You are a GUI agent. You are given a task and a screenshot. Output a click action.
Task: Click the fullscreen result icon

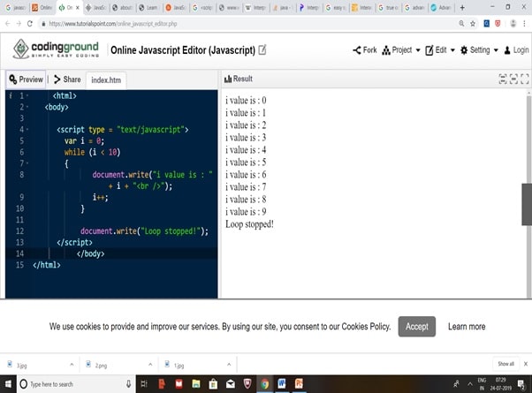point(525,79)
